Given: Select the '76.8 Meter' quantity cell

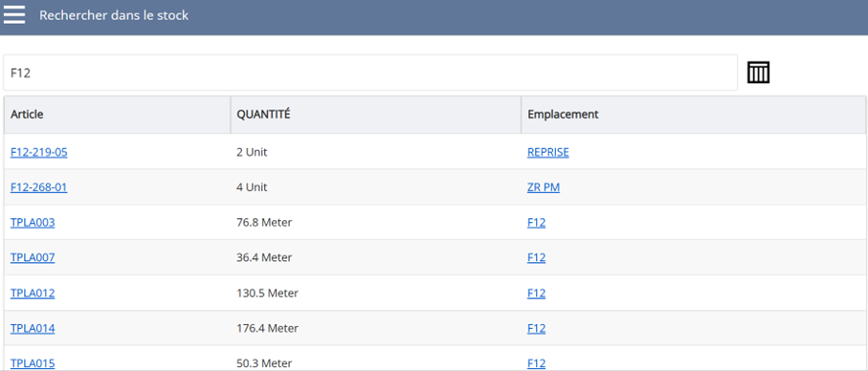Looking at the screenshot, I should pos(376,222).
